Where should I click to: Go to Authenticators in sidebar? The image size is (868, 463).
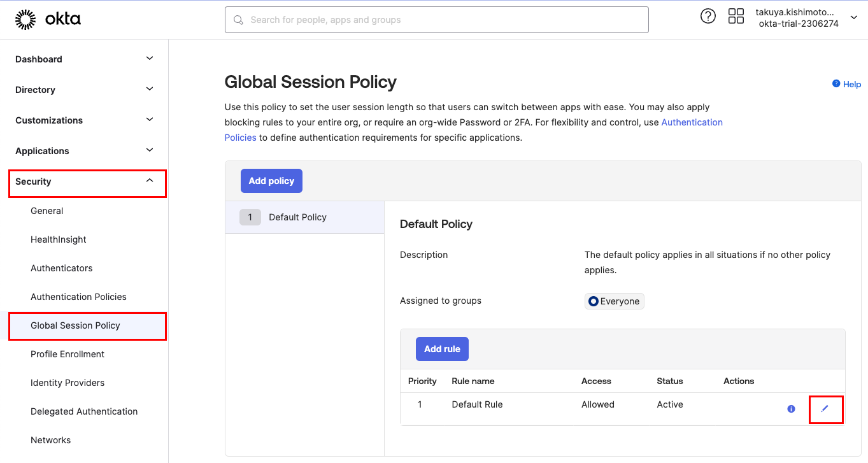[62, 268]
